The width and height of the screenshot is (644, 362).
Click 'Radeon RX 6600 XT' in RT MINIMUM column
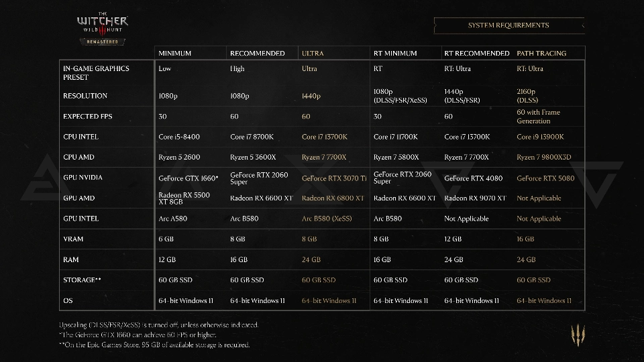(405, 198)
